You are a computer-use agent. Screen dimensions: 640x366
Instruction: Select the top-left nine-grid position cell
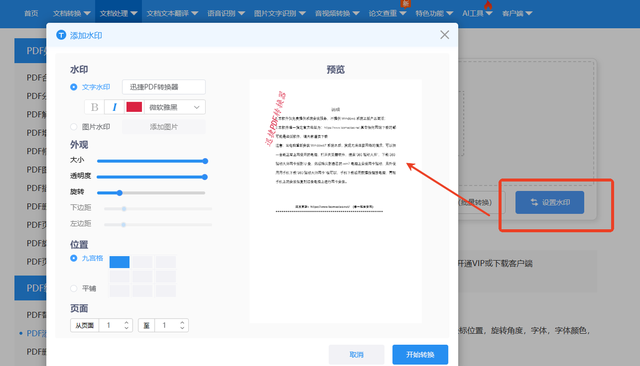point(120,262)
